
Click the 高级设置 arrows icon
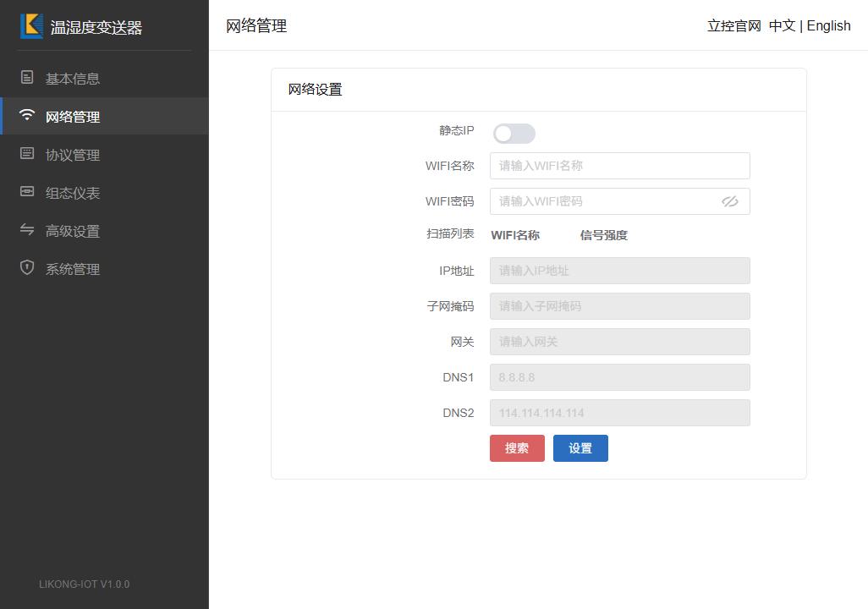point(26,229)
